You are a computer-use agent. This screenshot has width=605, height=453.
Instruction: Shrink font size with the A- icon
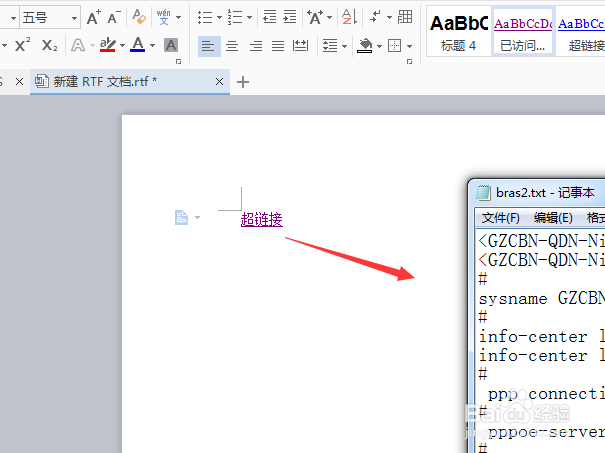[114, 17]
